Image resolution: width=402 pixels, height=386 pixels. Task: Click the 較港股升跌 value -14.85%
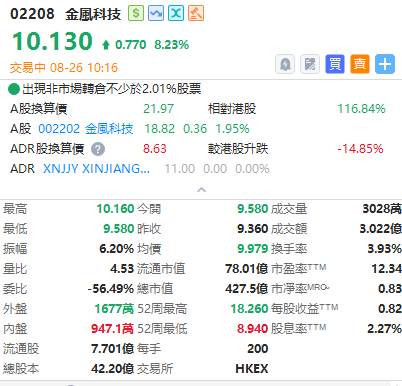(x=360, y=149)
